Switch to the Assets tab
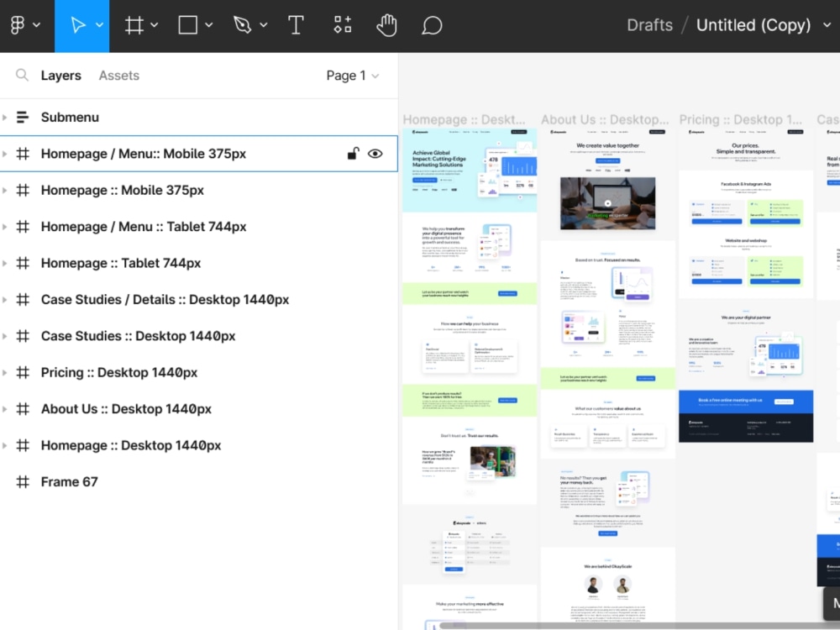This screenshot has width=840, height=630. pyautogui.click(x=118, y=76)
